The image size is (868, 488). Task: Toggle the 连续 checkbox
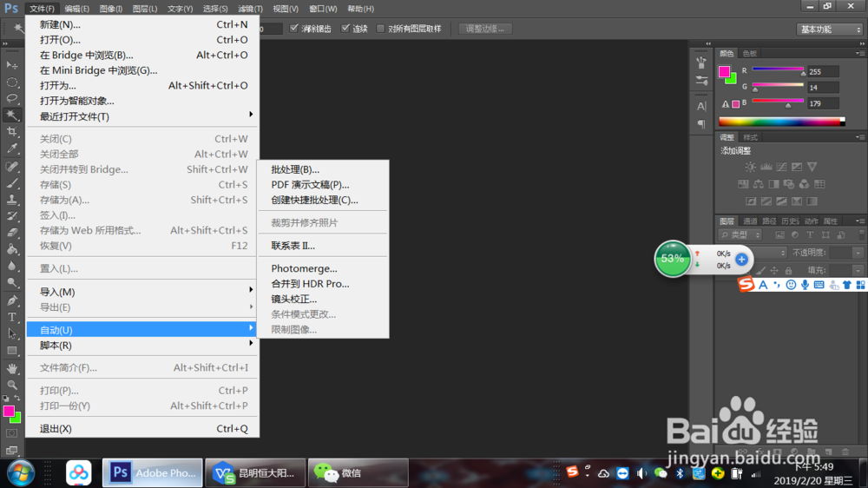coord(345,29)
